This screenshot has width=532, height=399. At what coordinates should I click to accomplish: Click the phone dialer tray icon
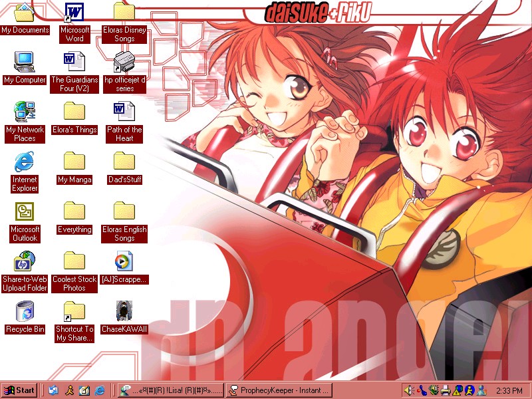click(x=422, y=390)
